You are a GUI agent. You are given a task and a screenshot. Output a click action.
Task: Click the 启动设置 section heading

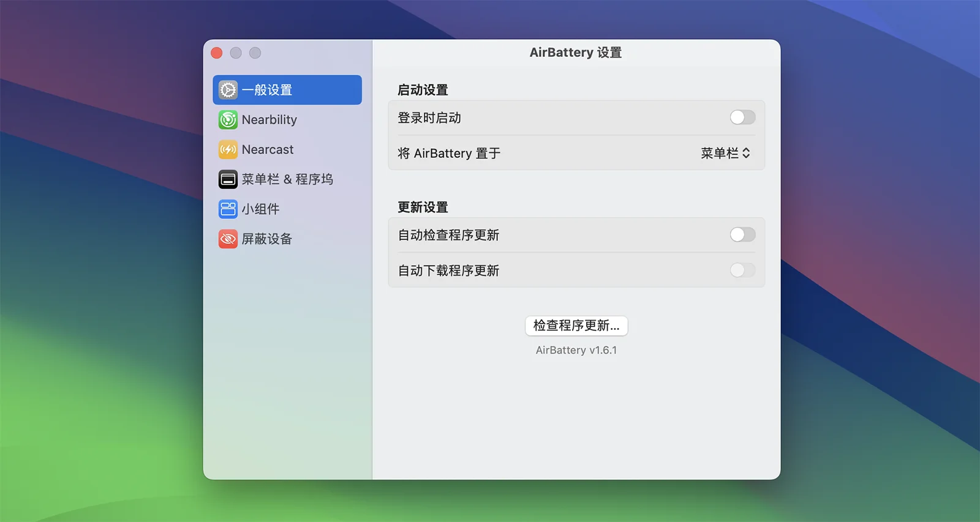tap(423, 90)
